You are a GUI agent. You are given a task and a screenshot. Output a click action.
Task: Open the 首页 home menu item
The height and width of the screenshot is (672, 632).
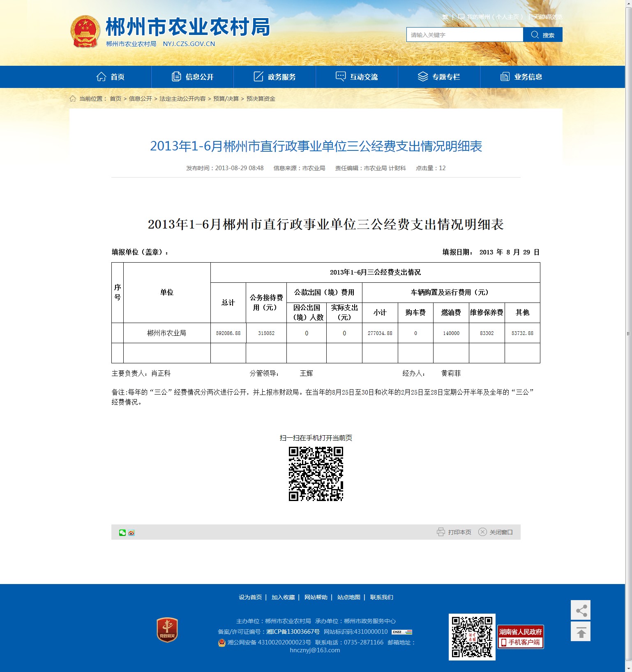click(x=111, y=77)
